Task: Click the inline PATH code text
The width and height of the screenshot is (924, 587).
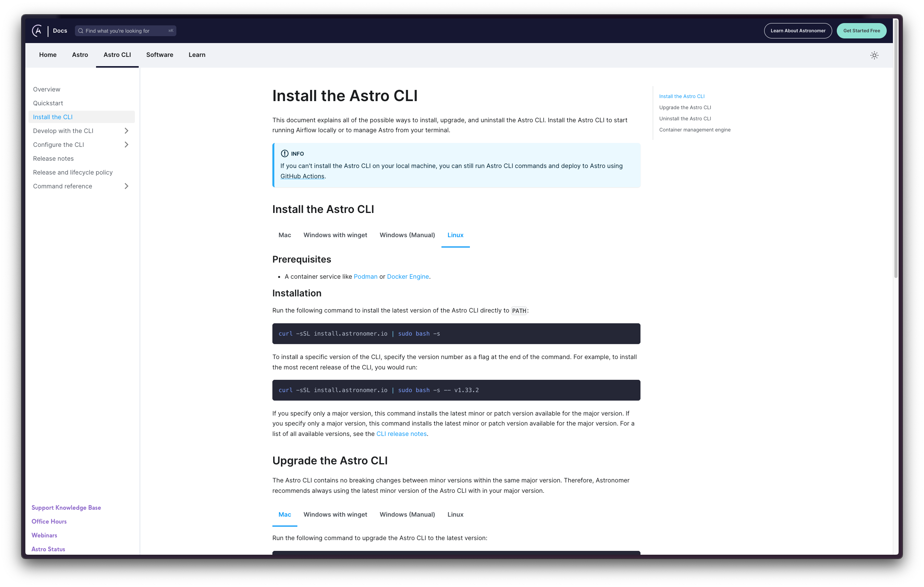Action: pyautogui.click(x=519, y=311)
